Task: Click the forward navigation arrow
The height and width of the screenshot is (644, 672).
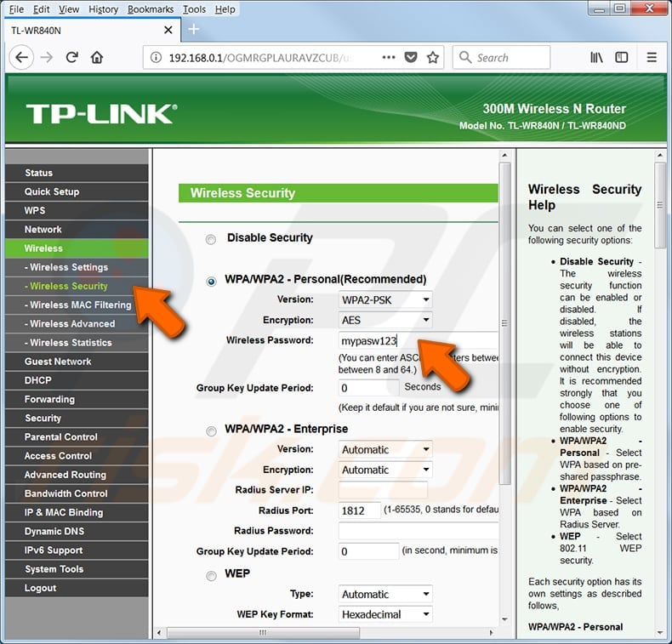Action: pos(47,57)
